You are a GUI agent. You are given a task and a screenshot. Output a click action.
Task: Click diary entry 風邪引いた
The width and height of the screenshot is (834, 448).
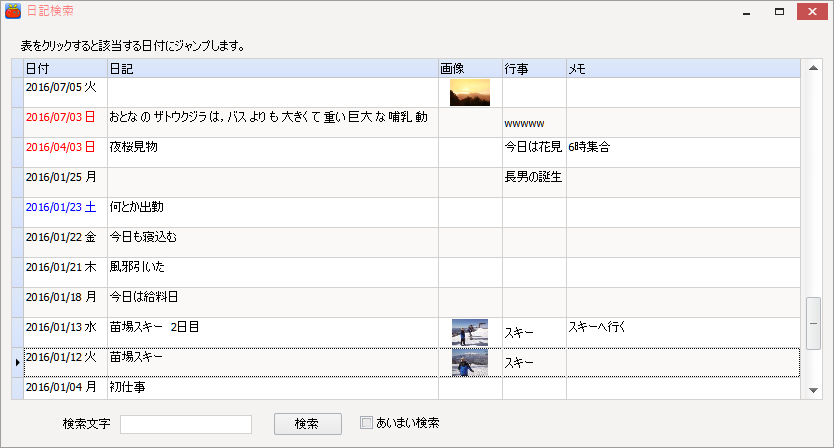pos(273,272)
